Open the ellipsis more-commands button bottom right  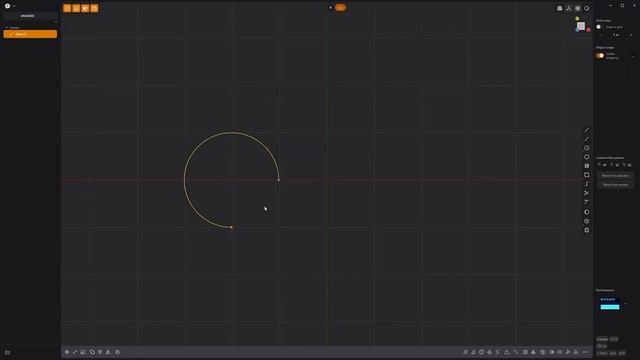(585, 352)
